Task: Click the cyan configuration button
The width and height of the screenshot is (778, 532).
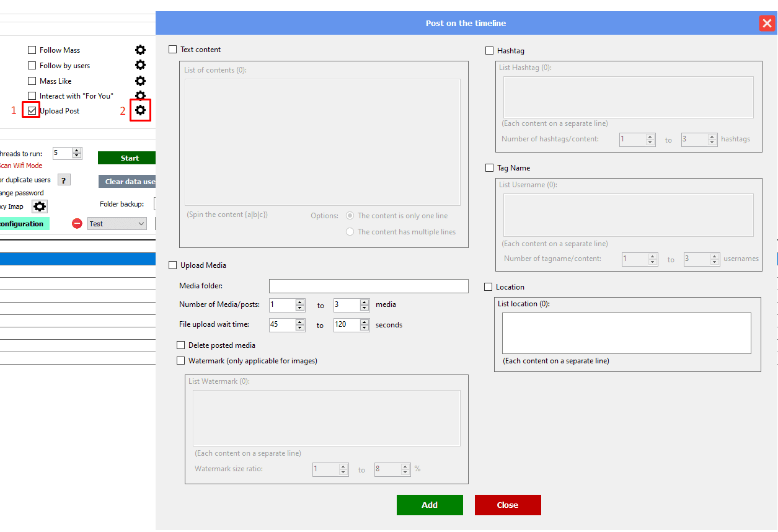Action: 25,224
